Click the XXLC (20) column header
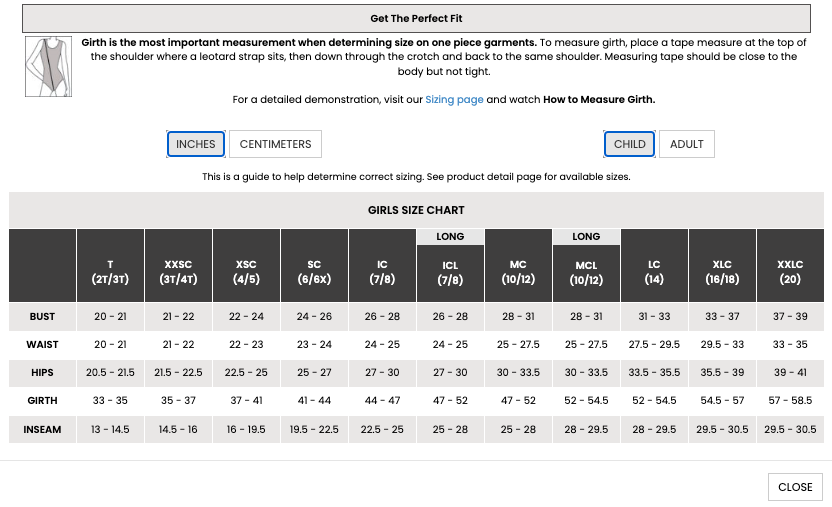Image resolution: width=832 pixels, height=507 pixels. point(790,272)
